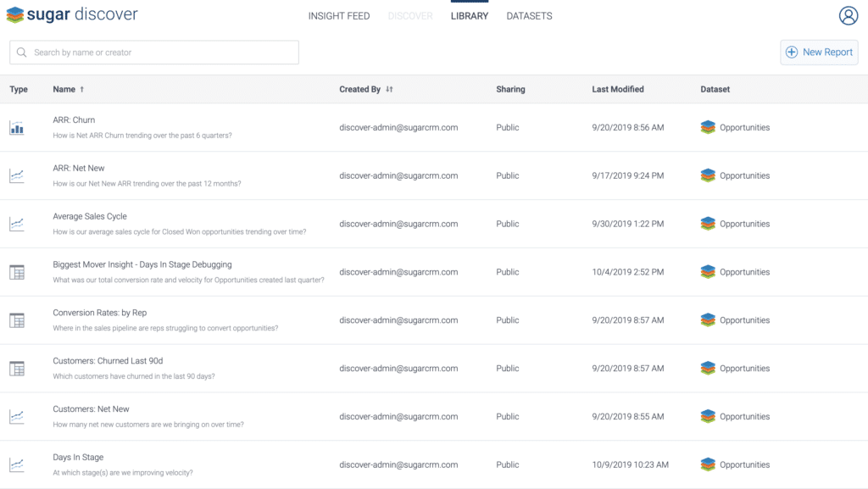Viewport: 868px width, 489px height.
Task: Click the Type column header
Action: coord(19,89)
